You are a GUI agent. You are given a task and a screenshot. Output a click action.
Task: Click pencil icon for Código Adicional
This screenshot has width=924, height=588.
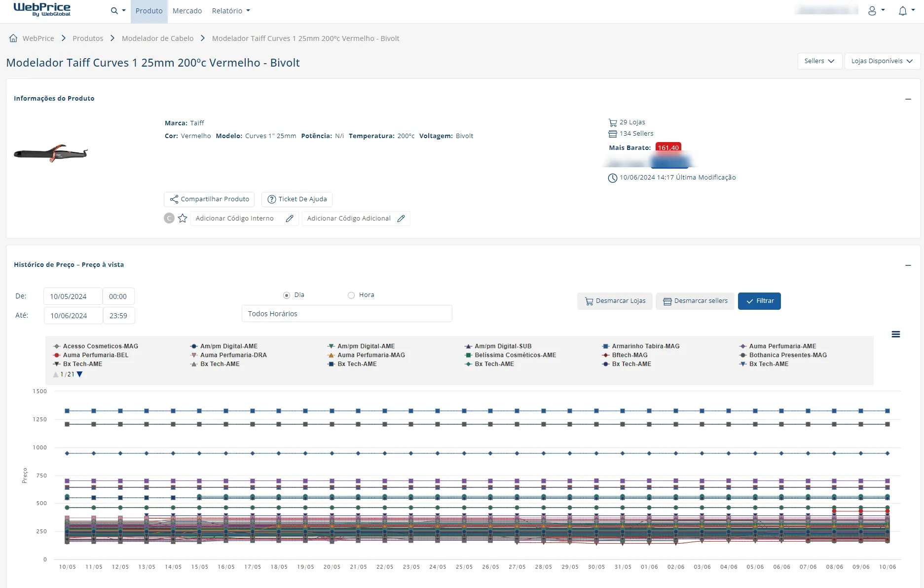point(401,219)
